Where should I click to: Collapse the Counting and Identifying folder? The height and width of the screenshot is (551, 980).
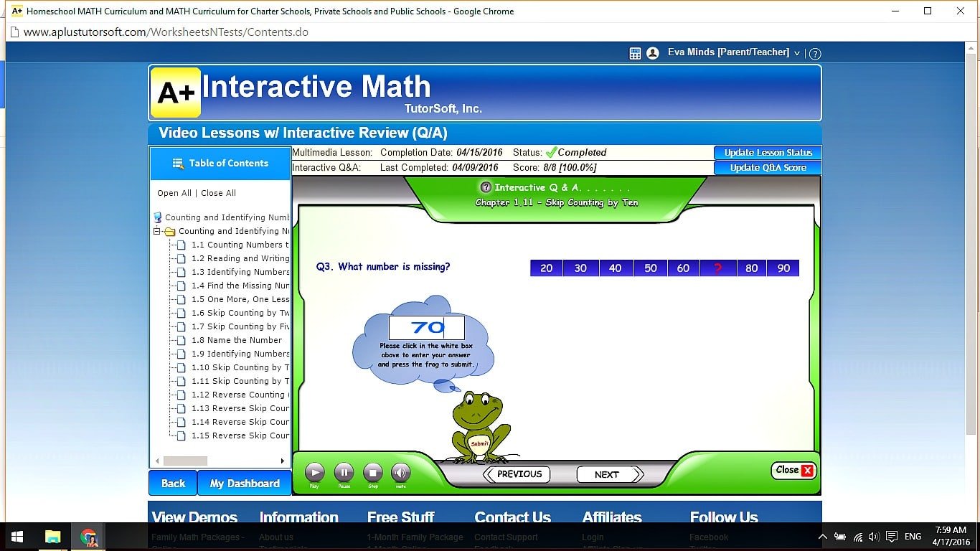pos(157,232)
